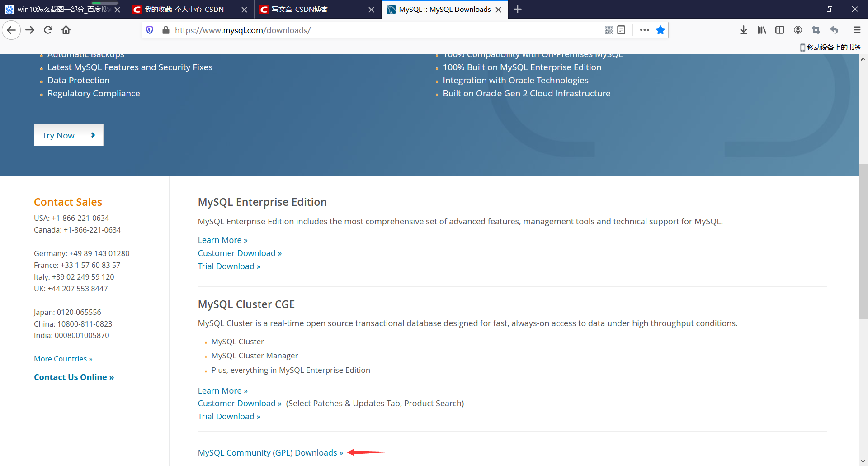
Task: Click the Try Now arrow chevron
Action: 93,135
